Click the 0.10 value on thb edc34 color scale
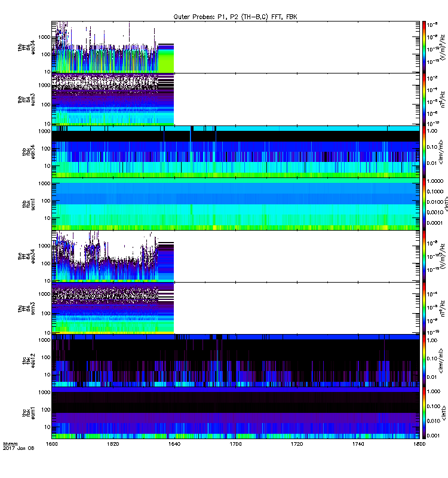The image size is (448, 478). click(x=432, y=147)
